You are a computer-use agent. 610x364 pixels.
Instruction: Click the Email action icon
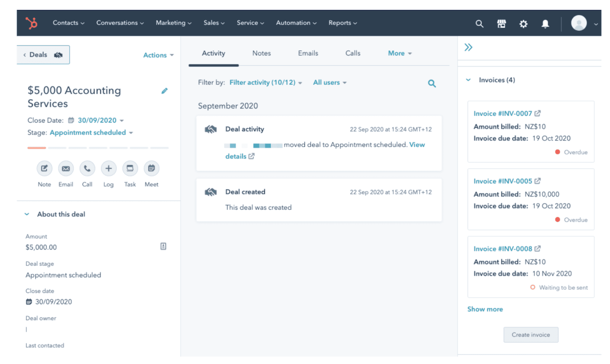[66, 168]
